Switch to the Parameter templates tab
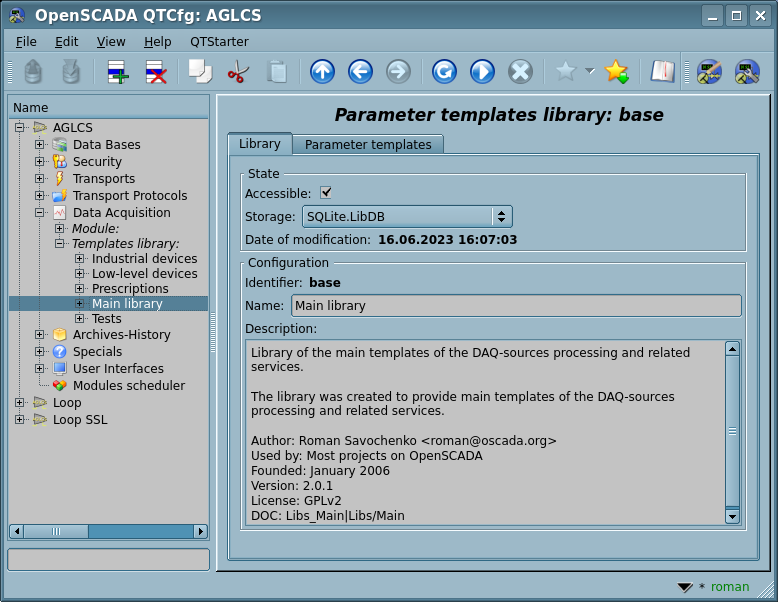This screenshot has width=778, height=602. click(x=368, y=145)
